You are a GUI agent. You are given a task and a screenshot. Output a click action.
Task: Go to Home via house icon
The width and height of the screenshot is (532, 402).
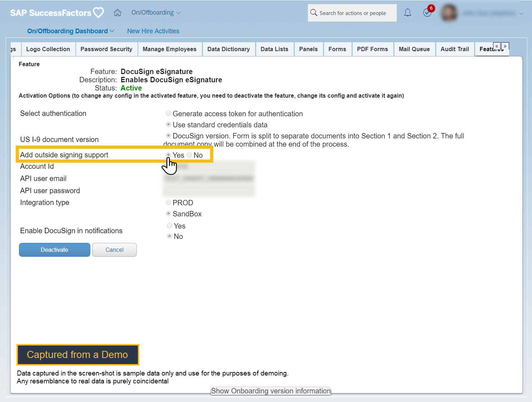tap(118, 13)
